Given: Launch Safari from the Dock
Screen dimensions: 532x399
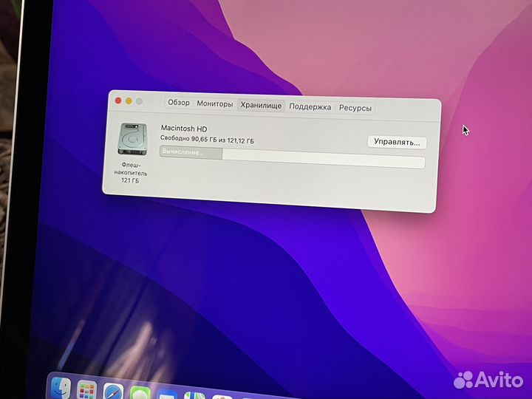Looking at the screenshot, I should click(113, 392).
